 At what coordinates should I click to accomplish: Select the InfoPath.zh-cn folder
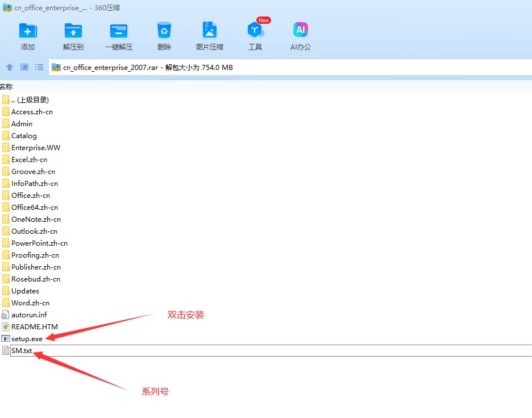[31, 183]
